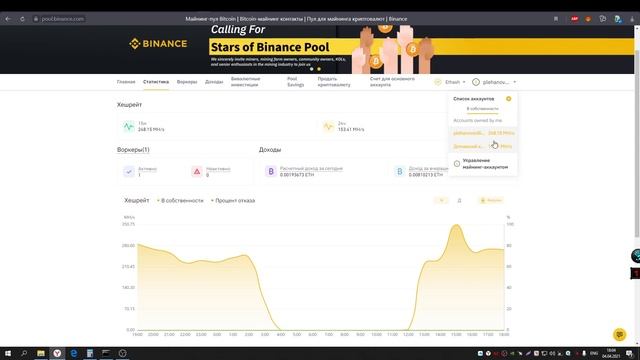Open File Explorer from taskbar
640x360 pixels.
[41, 353]
